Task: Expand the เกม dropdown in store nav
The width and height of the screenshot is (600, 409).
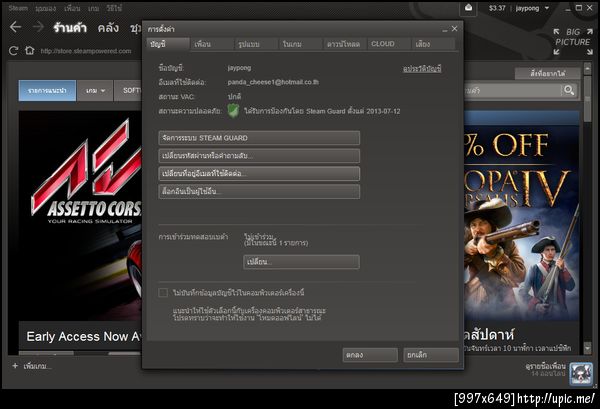Action: (x=95, y=91)
